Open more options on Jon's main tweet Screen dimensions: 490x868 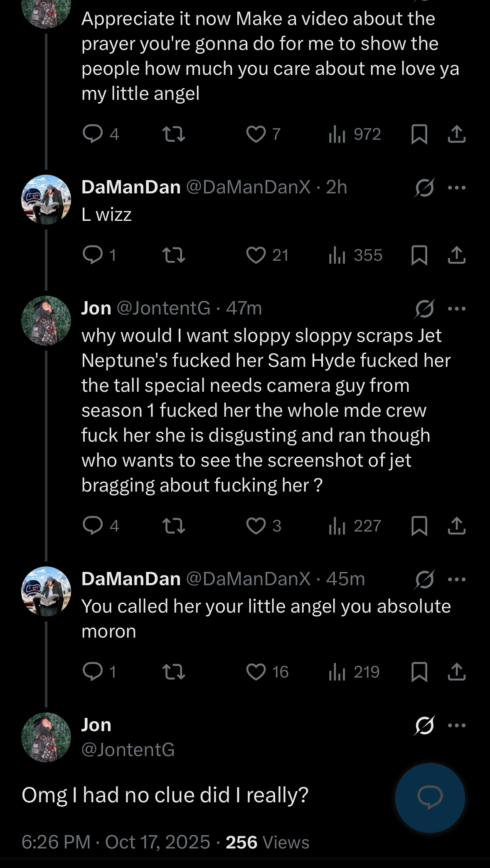[x=457, y=725]
